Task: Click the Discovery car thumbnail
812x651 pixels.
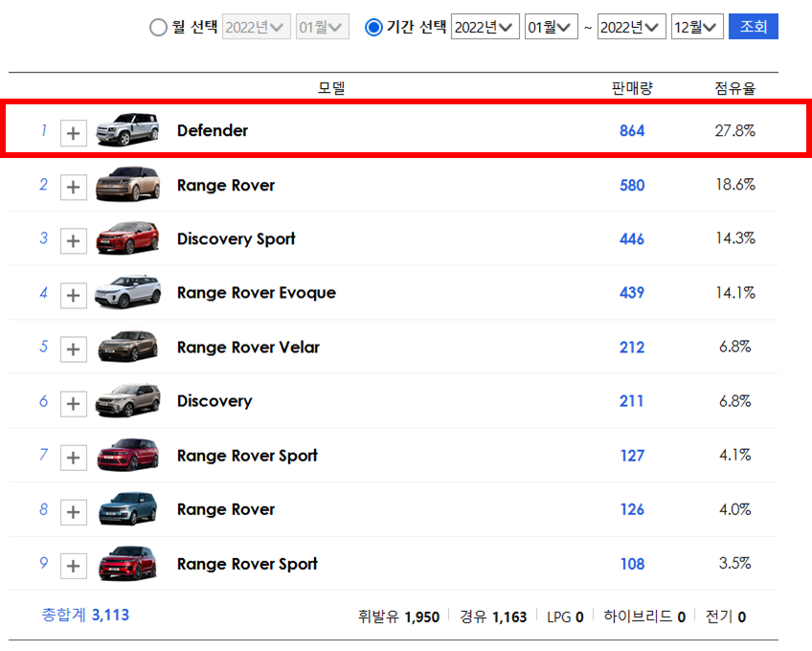Action: pos(127,403)
